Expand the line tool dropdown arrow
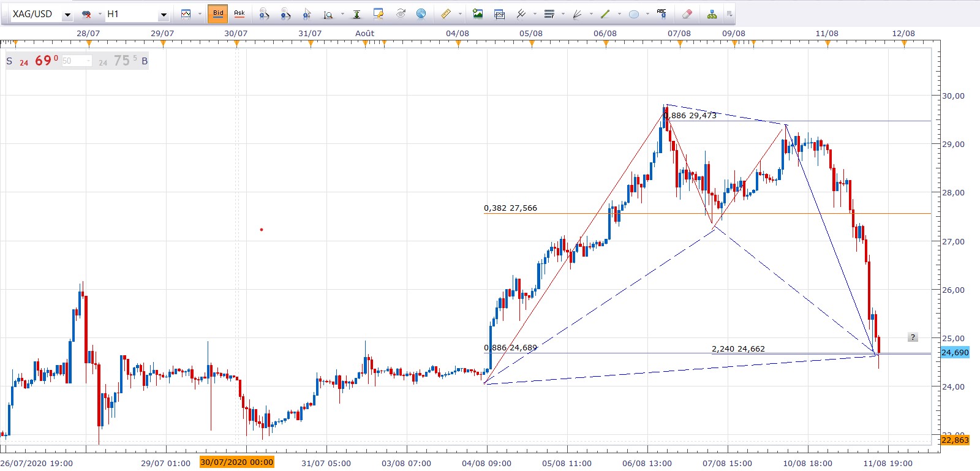This screenshot has height=471, width=980. click(x=619, y=13)
